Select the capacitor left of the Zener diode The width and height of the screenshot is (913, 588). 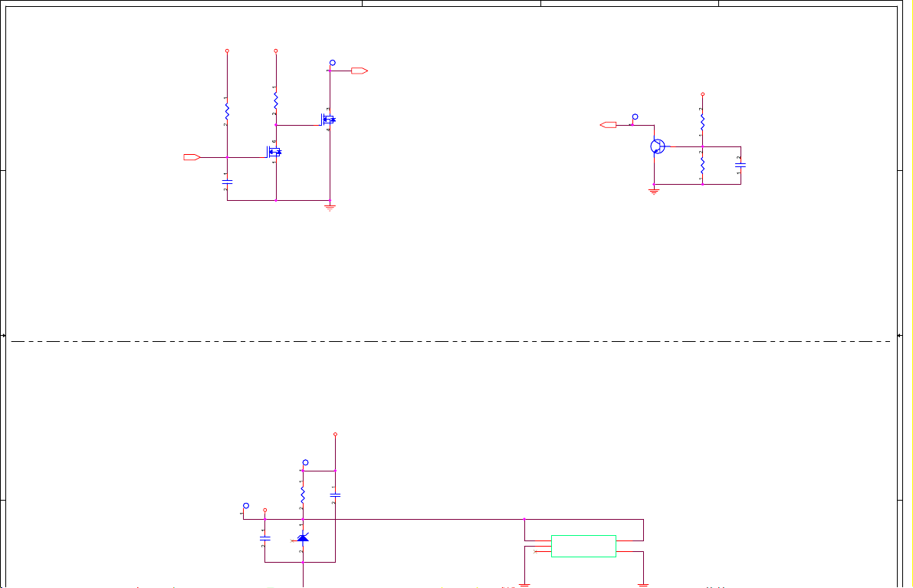(265, 538)
